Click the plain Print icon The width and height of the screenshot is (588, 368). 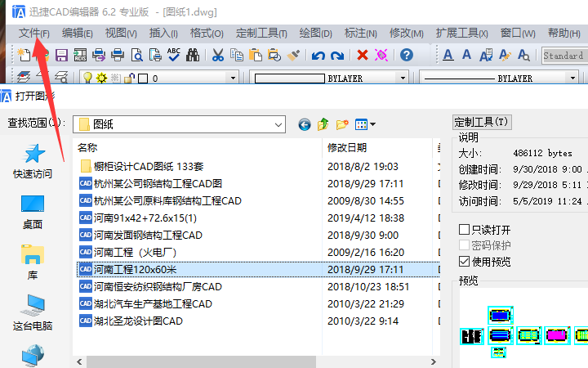118,56
